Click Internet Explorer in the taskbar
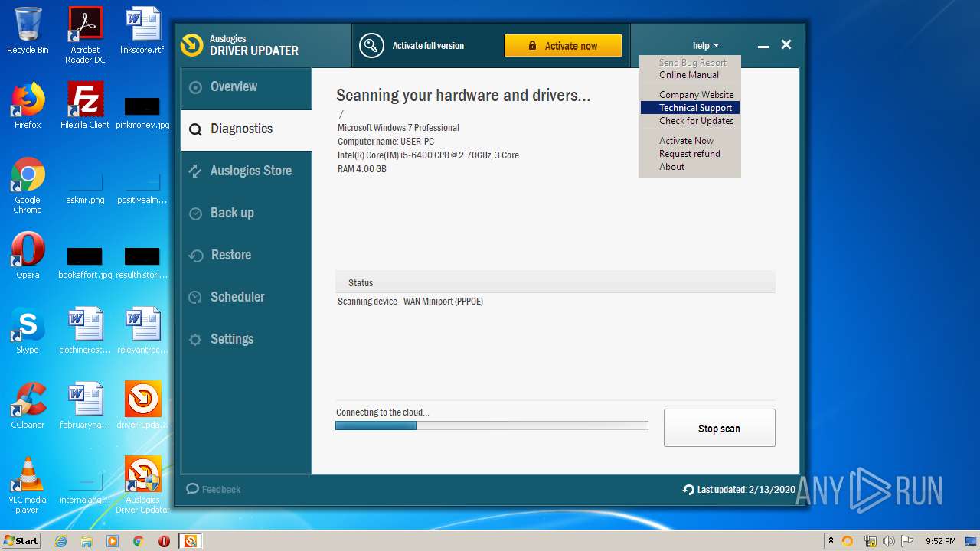980x551 pixels. 60,541
